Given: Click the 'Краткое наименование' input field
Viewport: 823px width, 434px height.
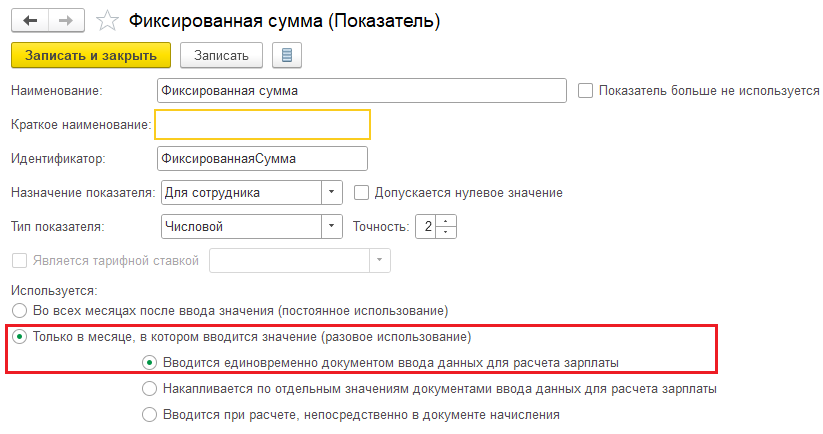Looking at the screenshot, I should pyautogui.click(x=262, y=124).
